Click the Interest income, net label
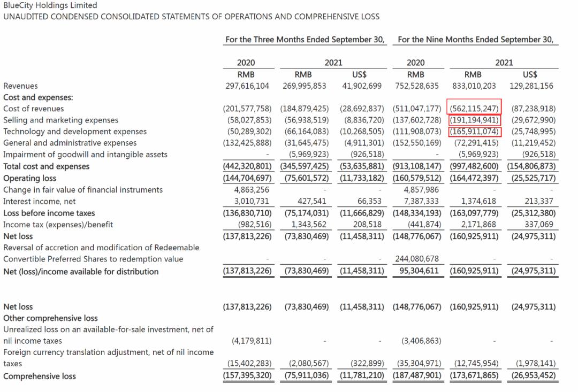The image size is (578, 392). point(39,202)
